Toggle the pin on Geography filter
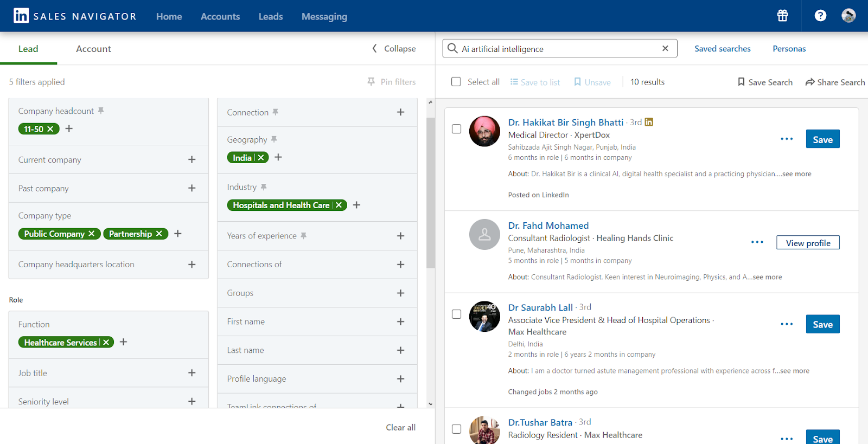868x444 pixels. pyautogui.click(x=274, y=139)
